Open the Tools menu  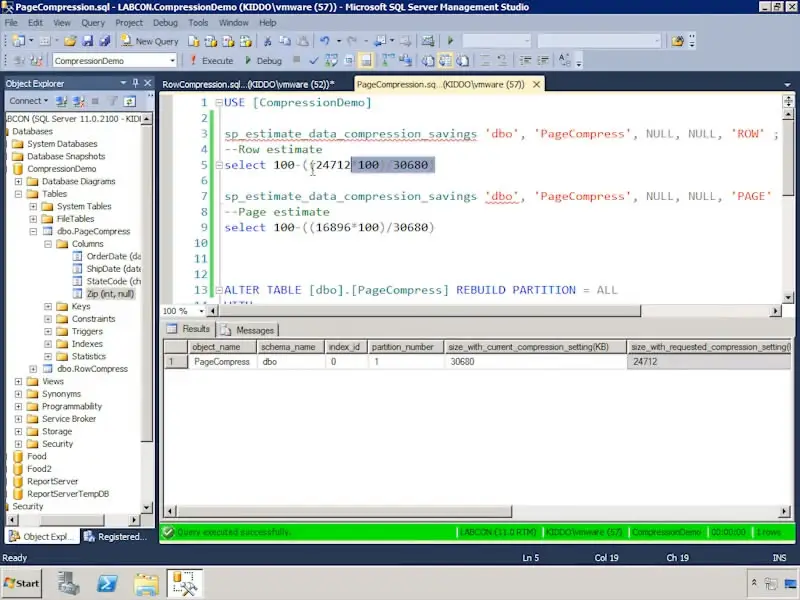198,22
